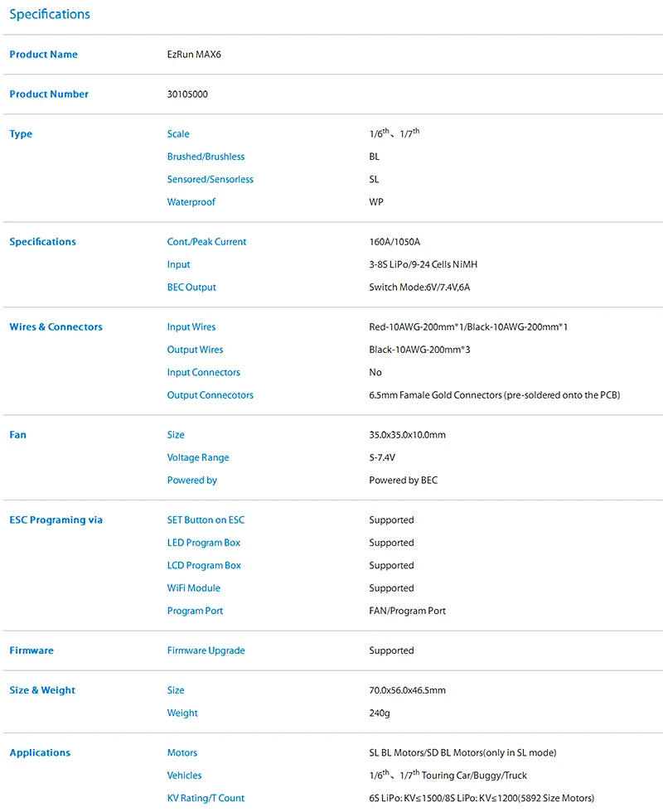
Task: Click the Cont./Peak Current label
Action: click(x=206, y=242)
